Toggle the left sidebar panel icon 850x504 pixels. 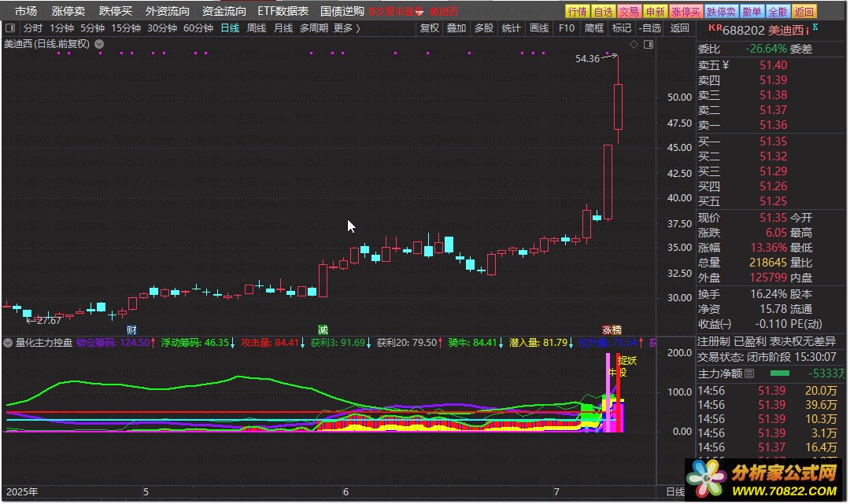coord(10,28)
